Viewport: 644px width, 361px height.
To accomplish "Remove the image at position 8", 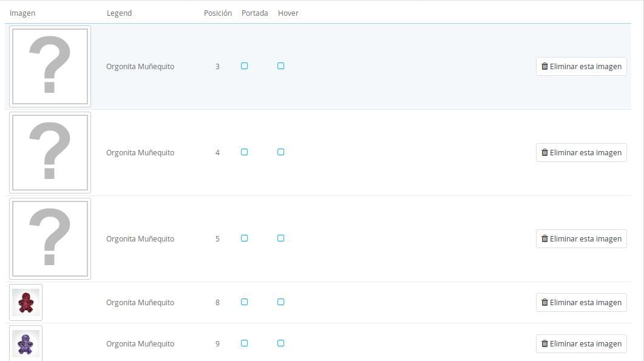I will [581, 303].
